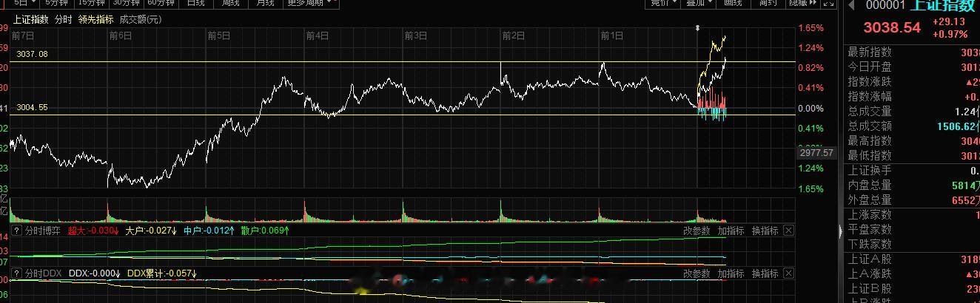Screen dimensions: 980x303
Task: Select the 前1日 date marker
Action: click(611, 35)
